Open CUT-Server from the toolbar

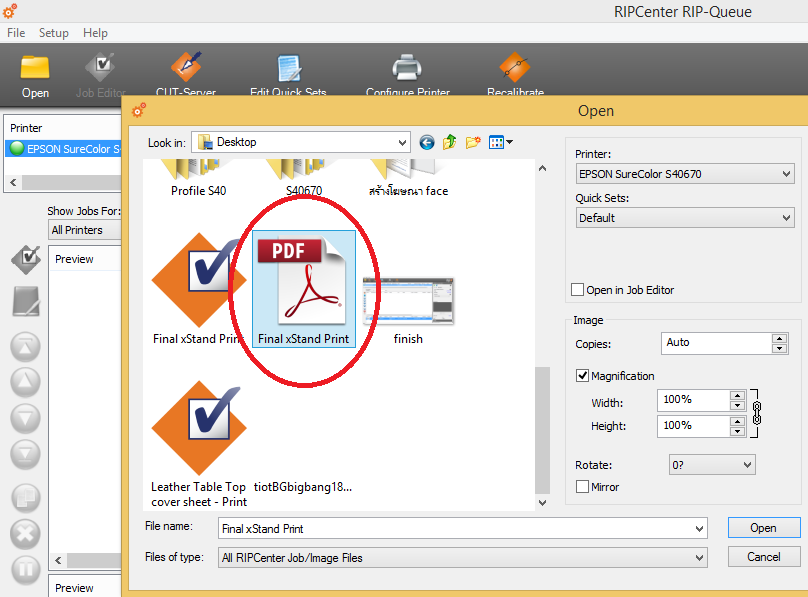(x=186, y=69)
